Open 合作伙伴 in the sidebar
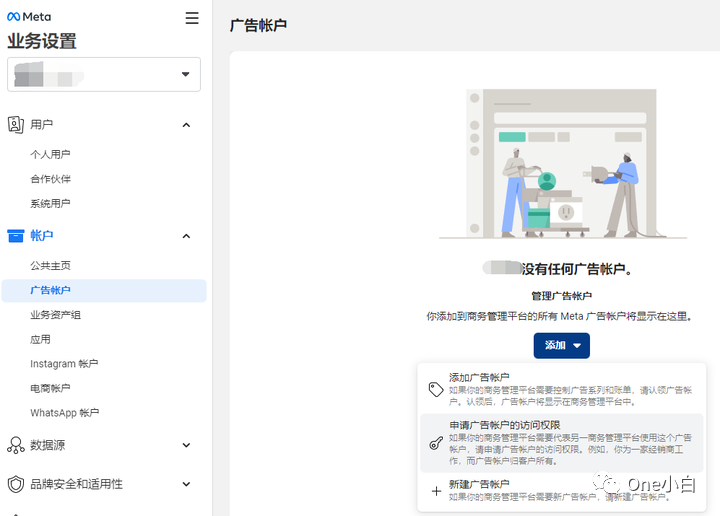Viewport: 720px width, 516px height. tap(50, 179)
